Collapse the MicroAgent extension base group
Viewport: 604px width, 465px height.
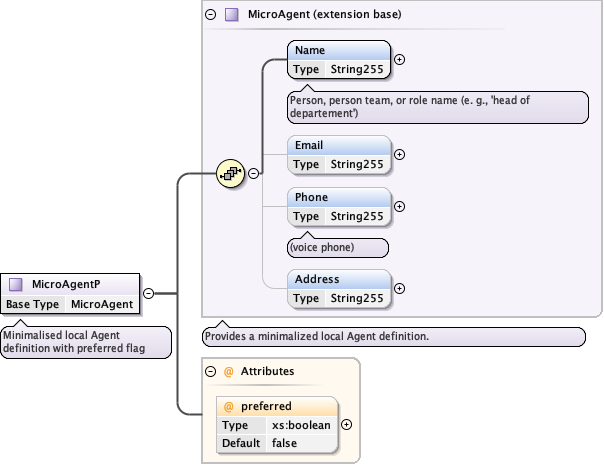pyautogui.click(x=210, y=15)
